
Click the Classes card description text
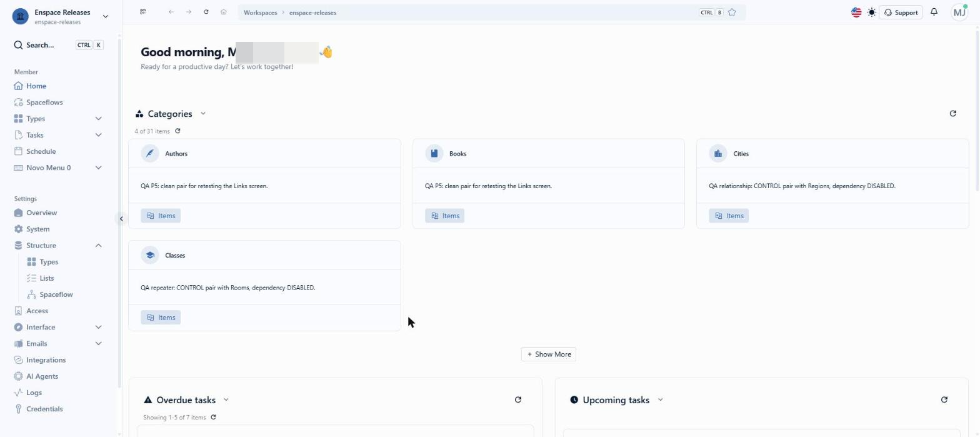point(228,288)
